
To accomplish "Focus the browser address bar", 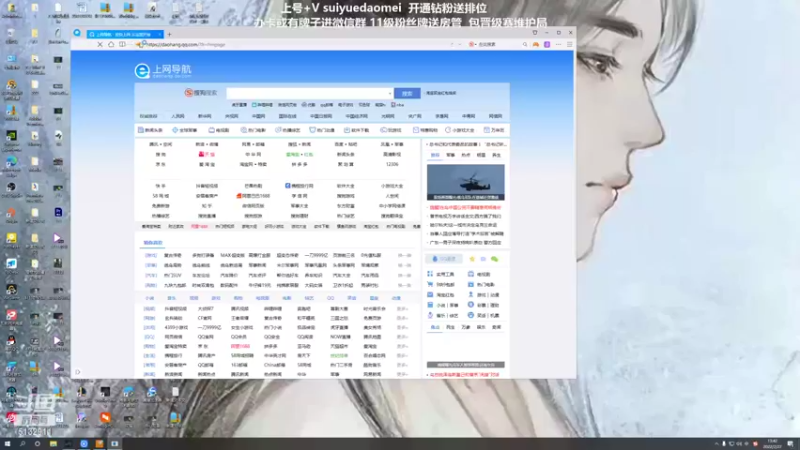I will click(x=291, y=44).
